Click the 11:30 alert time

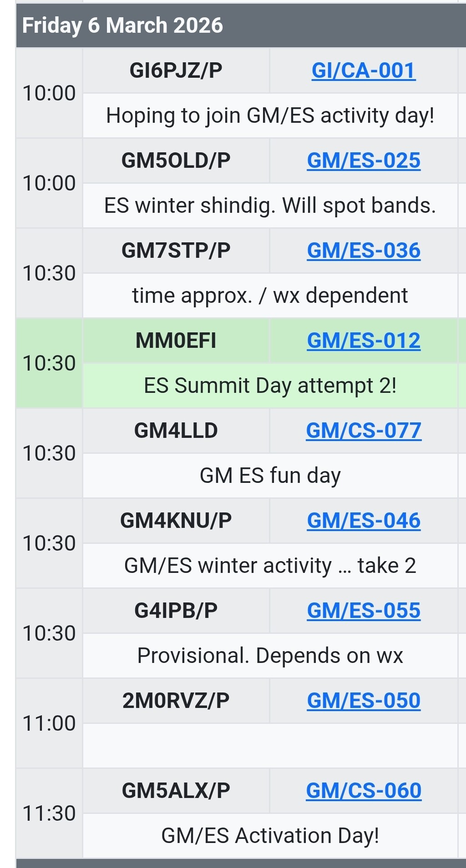49,813
